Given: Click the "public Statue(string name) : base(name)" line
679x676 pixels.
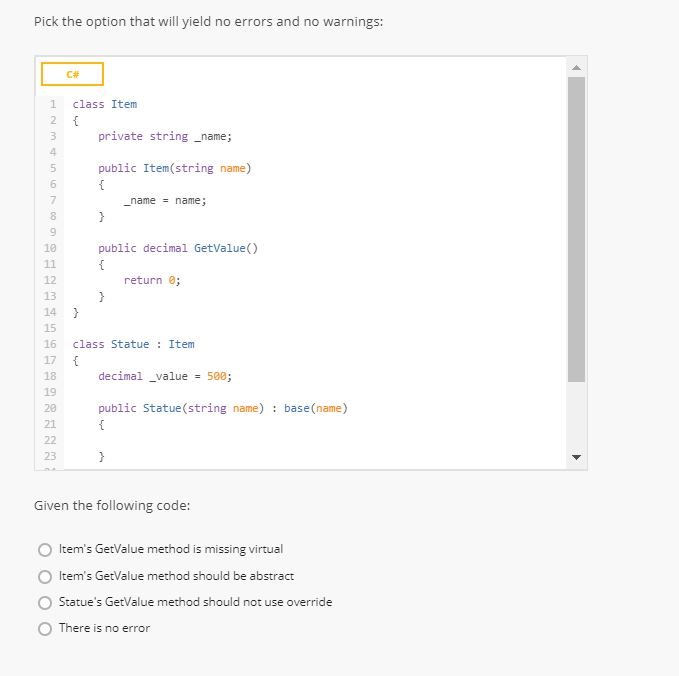Looking at the screenshot, I should pyautogui.click(x=223, y=408).
